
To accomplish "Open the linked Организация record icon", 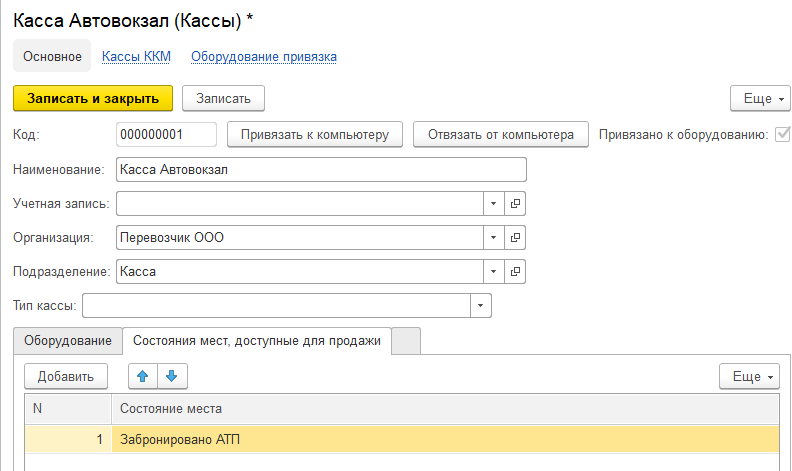I will click(x=516, y=238).
